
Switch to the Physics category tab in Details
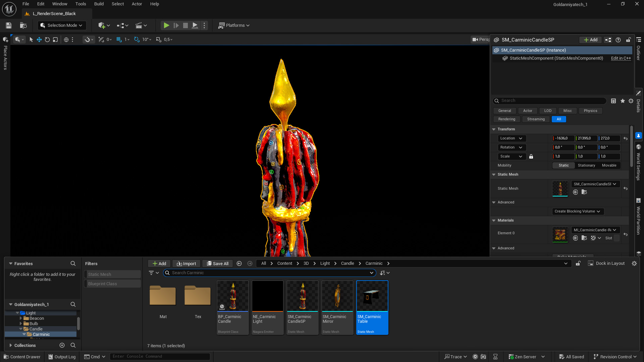(590, 111)
